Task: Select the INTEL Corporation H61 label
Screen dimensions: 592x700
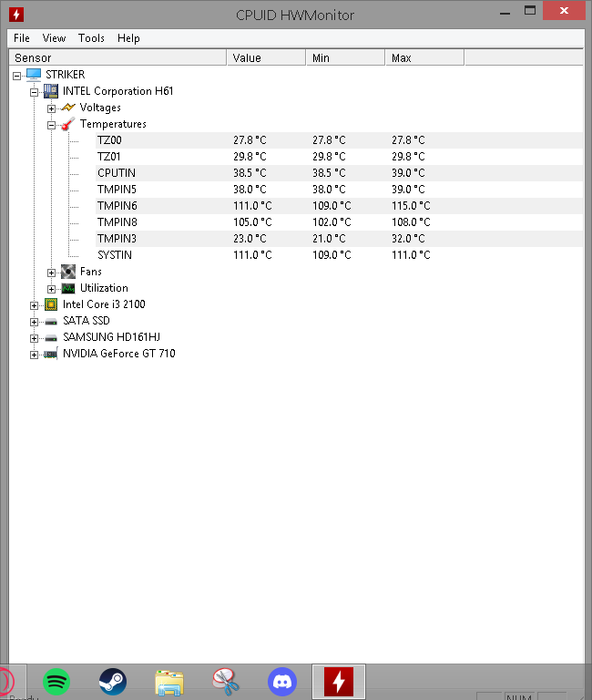Action: [117, 91]
